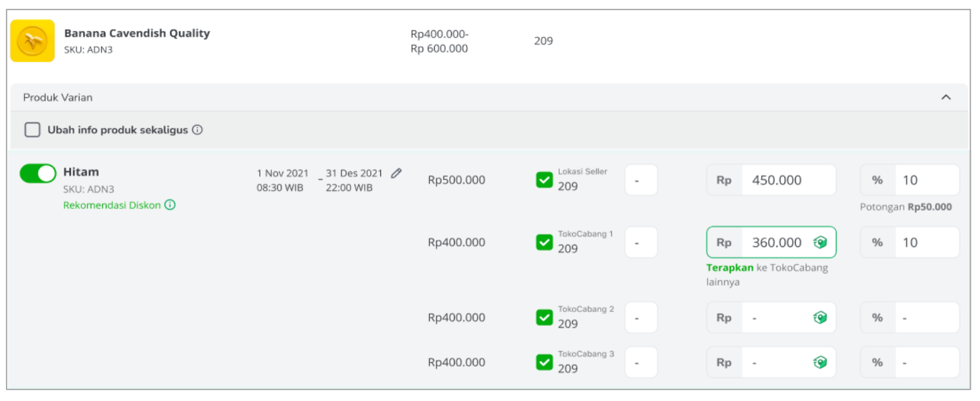980x401 pixels.
Task: Toggle off the Hitam variant switch
Action: tap(38, 173)
